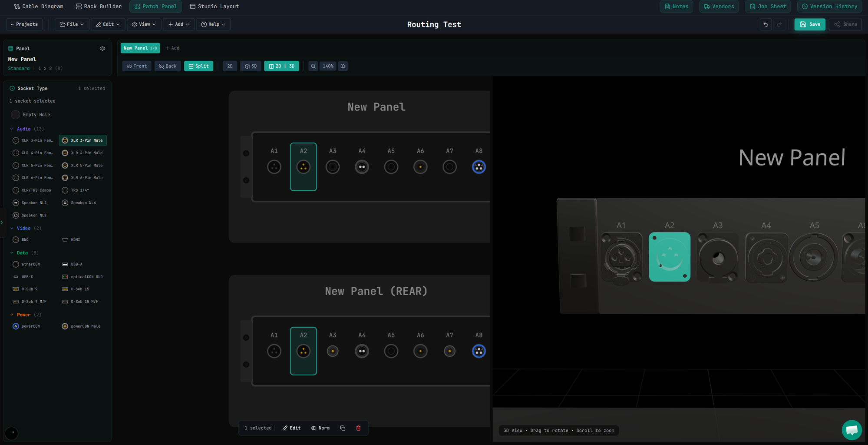Open the Help menu
Image resolution: width=868 pixels, height=445 pixels.
point(213,24)
